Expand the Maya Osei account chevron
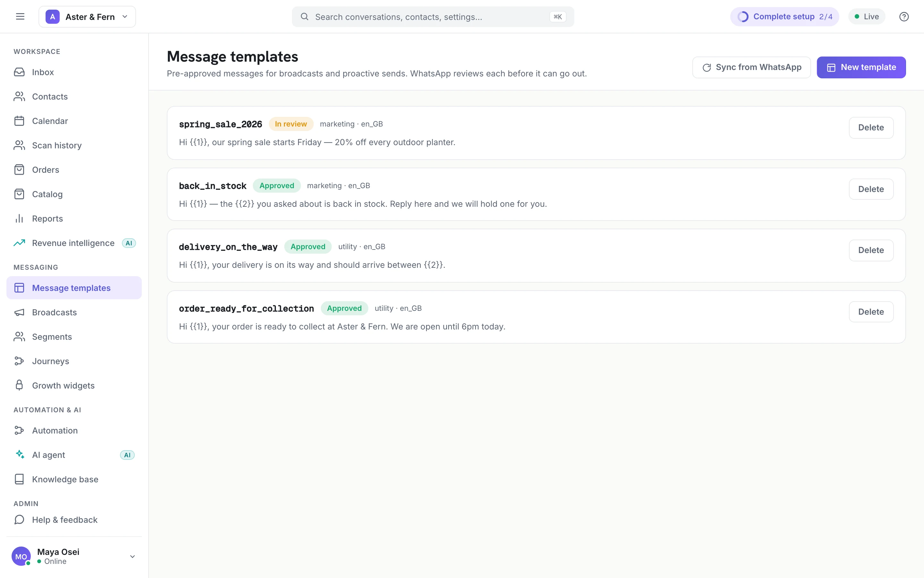Viewport: 924px width, 578px height. 133,556
